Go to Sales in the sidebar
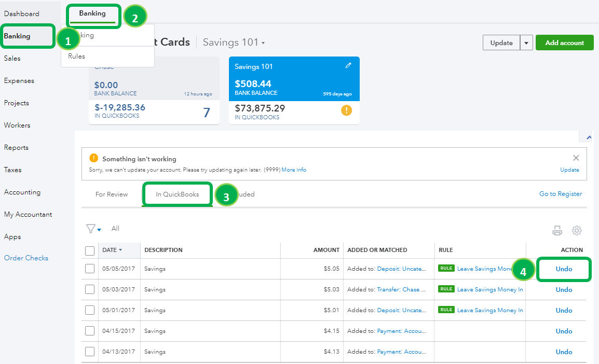599x364 pixels. pyautogui.click(x=12, y=59)
